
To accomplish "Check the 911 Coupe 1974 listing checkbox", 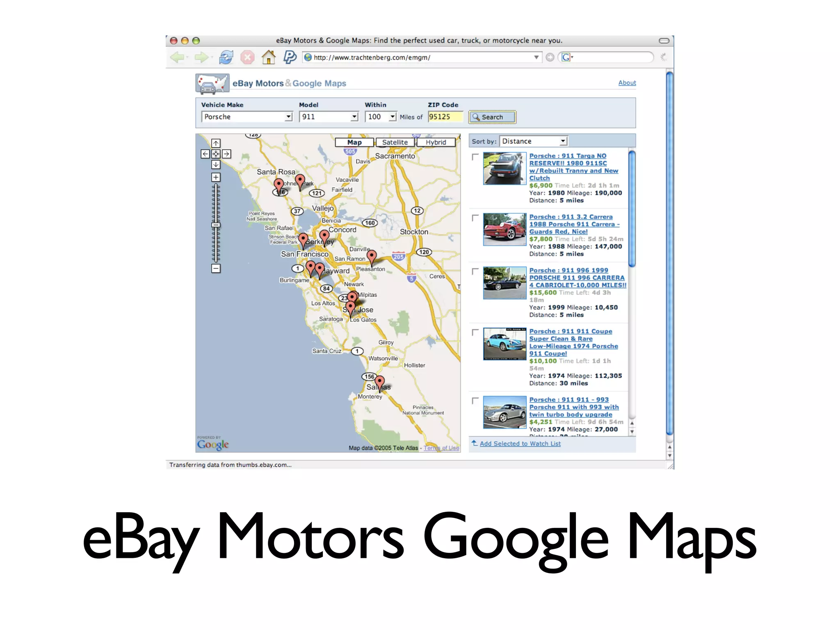I will 475,332.
